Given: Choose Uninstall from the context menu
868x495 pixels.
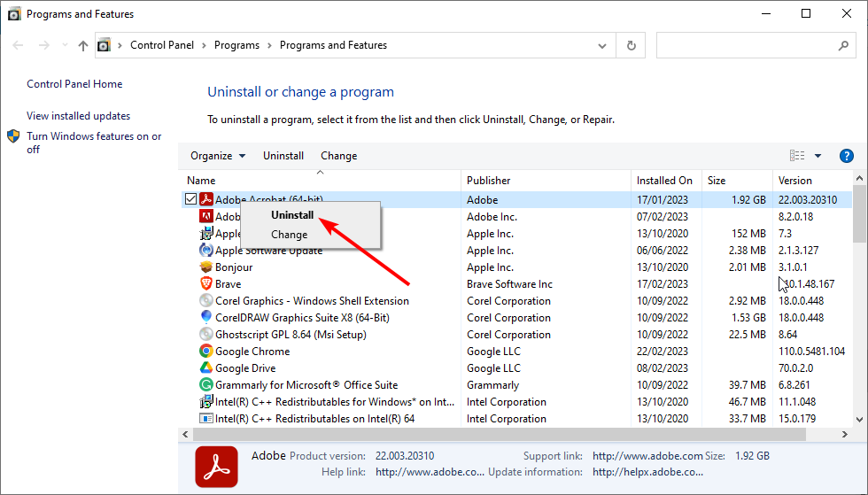Looking at the screenshot, I should pyautogui.click(x=292, y=215).
